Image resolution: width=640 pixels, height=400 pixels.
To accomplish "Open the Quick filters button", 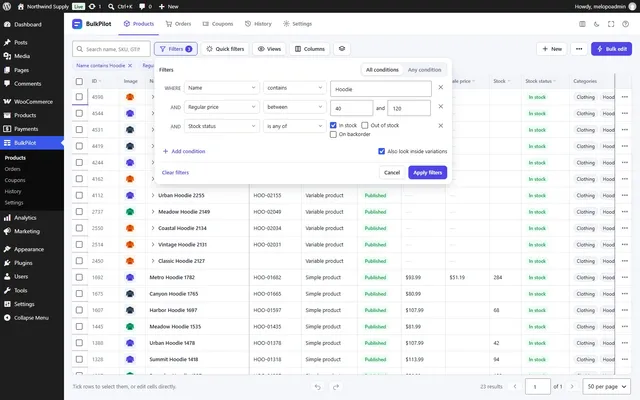I will click(225, 49).
